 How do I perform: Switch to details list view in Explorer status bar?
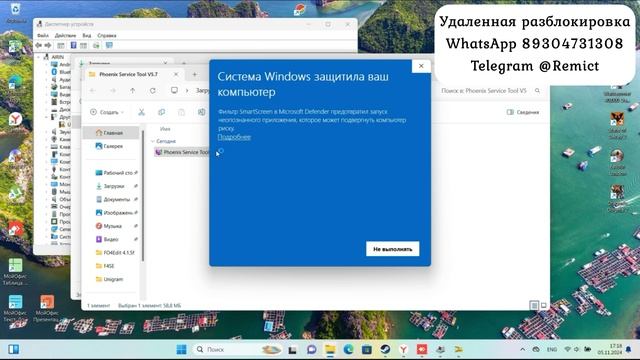534,305
